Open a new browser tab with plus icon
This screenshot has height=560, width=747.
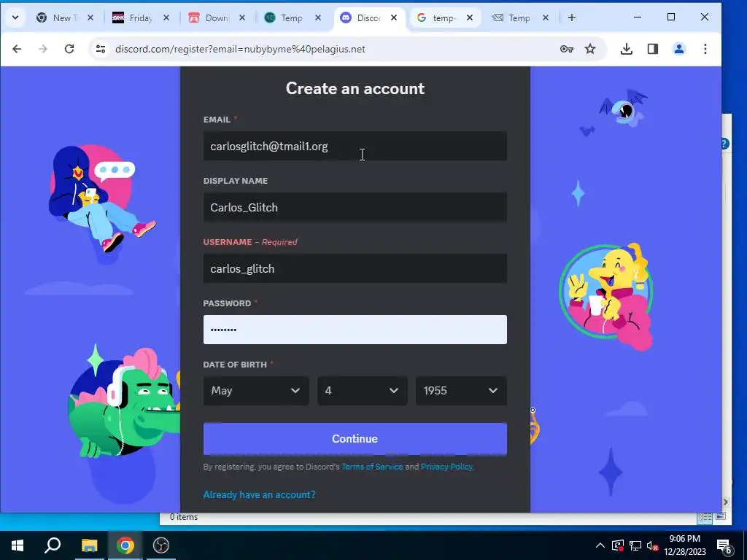(572, 17)
